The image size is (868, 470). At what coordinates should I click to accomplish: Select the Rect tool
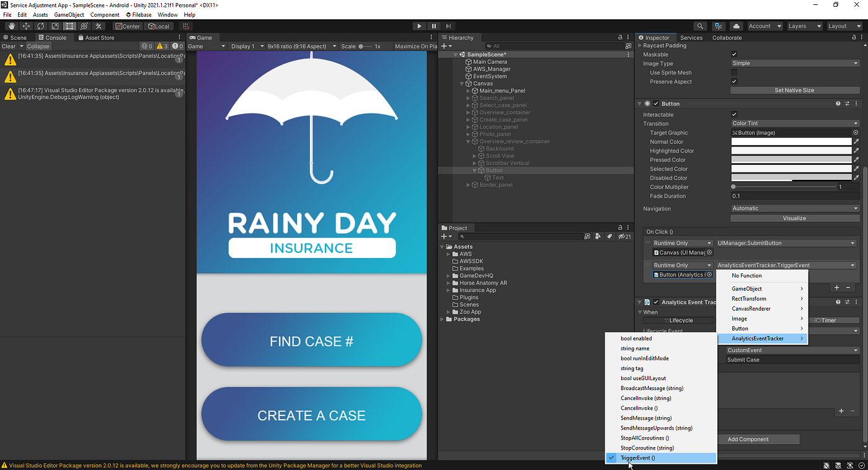(x=69, y=26)
